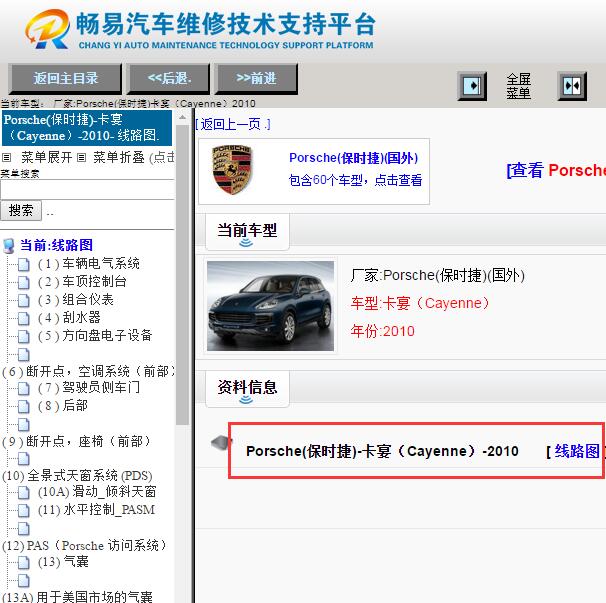
Task: Click the 返回上一页 link
Action: 233,124
